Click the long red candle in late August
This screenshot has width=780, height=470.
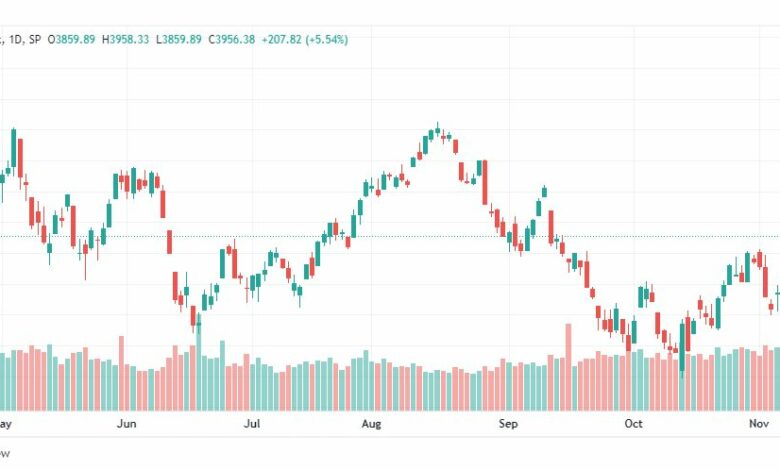coord(485,182)
